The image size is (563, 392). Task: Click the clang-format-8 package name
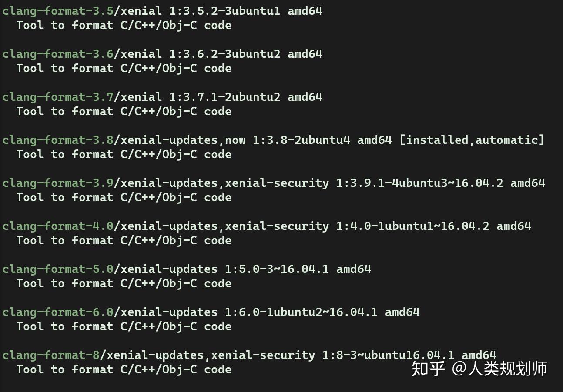51,355
